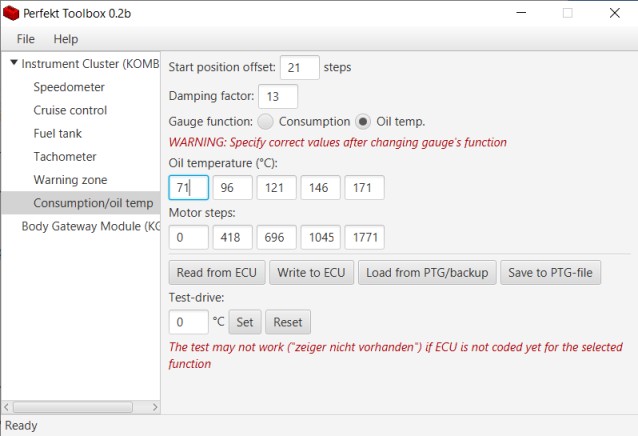The height and width of the screenshot is (436, 638).
Task: Click the Read from ECU button
Action: tap(217, 272)
